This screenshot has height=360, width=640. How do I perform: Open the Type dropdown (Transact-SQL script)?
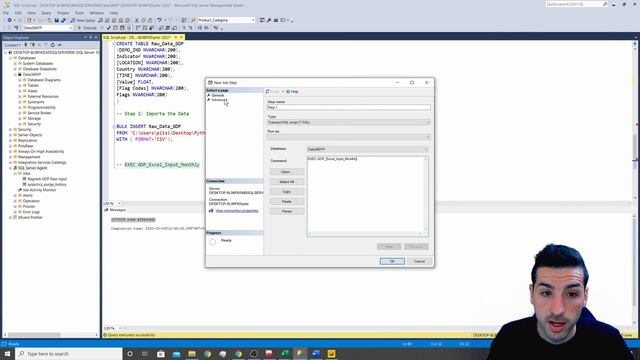[x=349, y=122]
